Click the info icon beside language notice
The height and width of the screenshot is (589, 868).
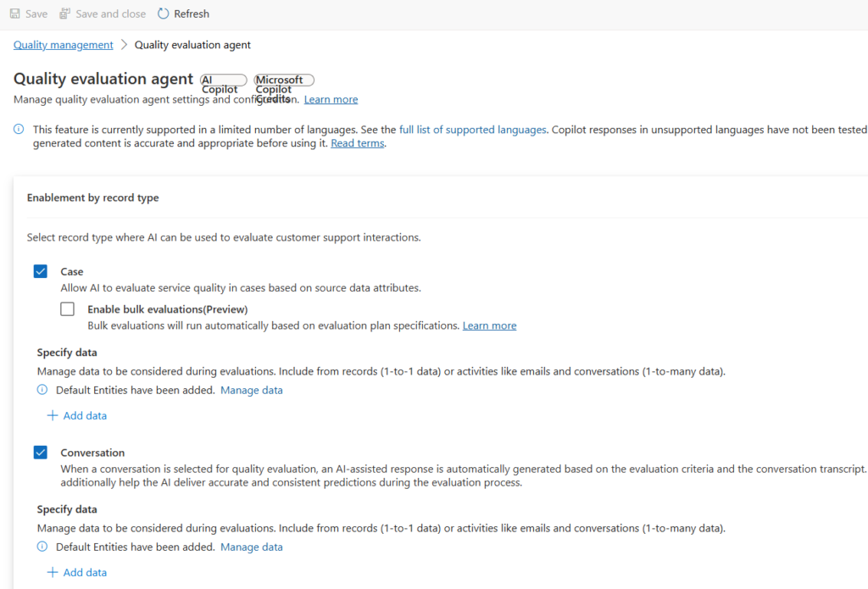pos(19,130)
